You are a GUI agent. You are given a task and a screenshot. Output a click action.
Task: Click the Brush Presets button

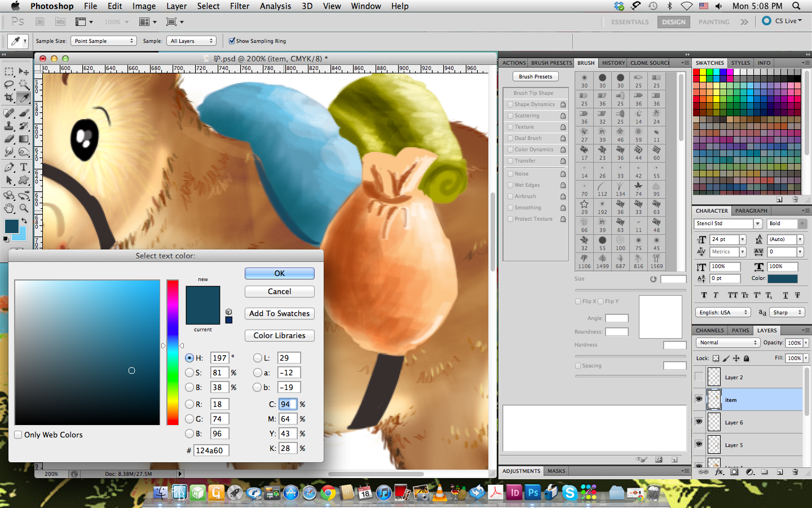coord(536,76)
